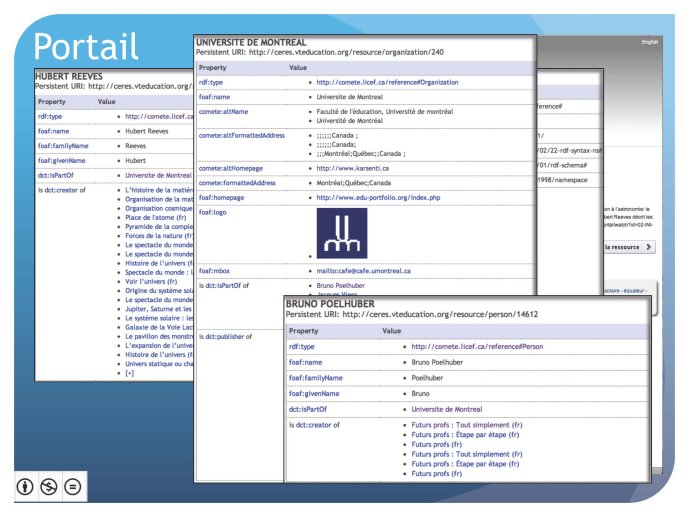Open the 'Organisation de la mat' link
This screenshot has width=689, height=517.
pyautogui.click(x=159, y=199)
